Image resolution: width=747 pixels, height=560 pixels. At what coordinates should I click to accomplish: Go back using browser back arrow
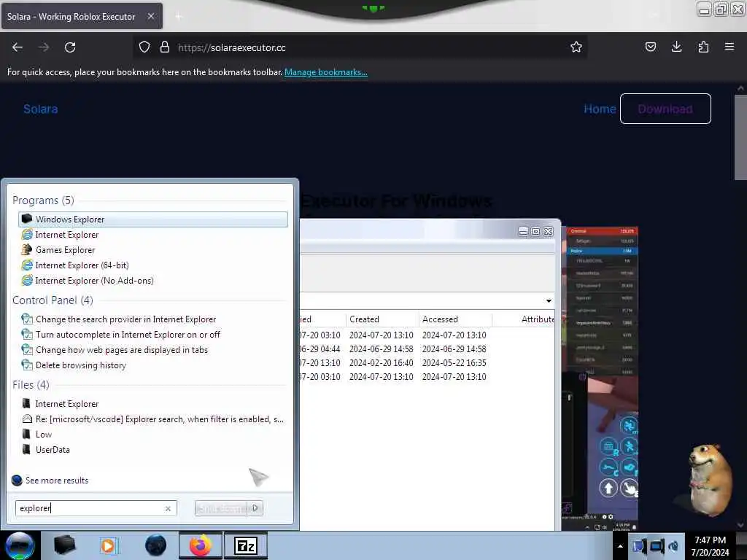coord(18,47)
